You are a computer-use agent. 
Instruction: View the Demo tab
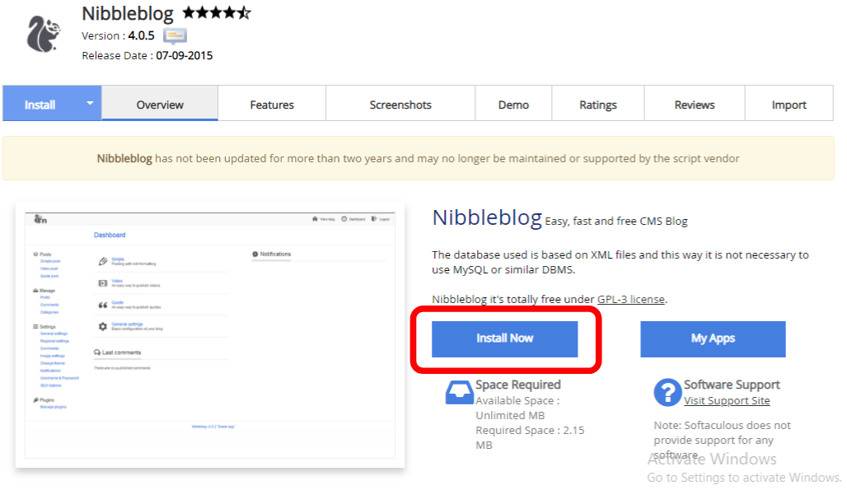point(512,104)
